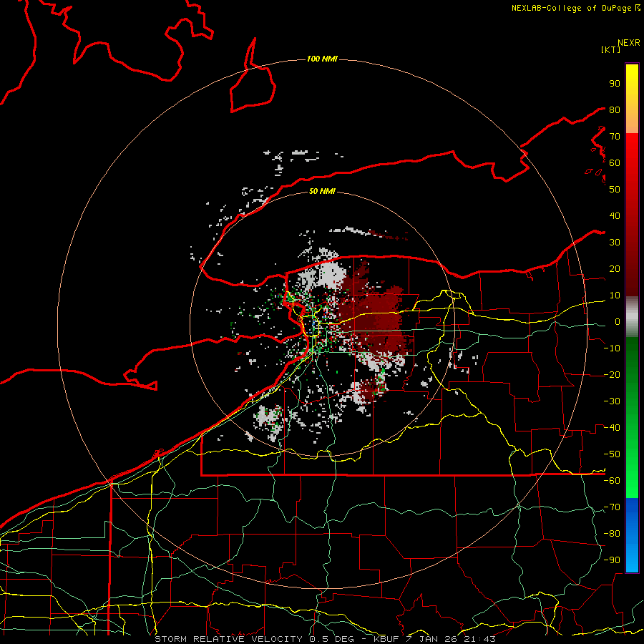
Task: Click the 0 value on velocity scale
Action: 618,322
